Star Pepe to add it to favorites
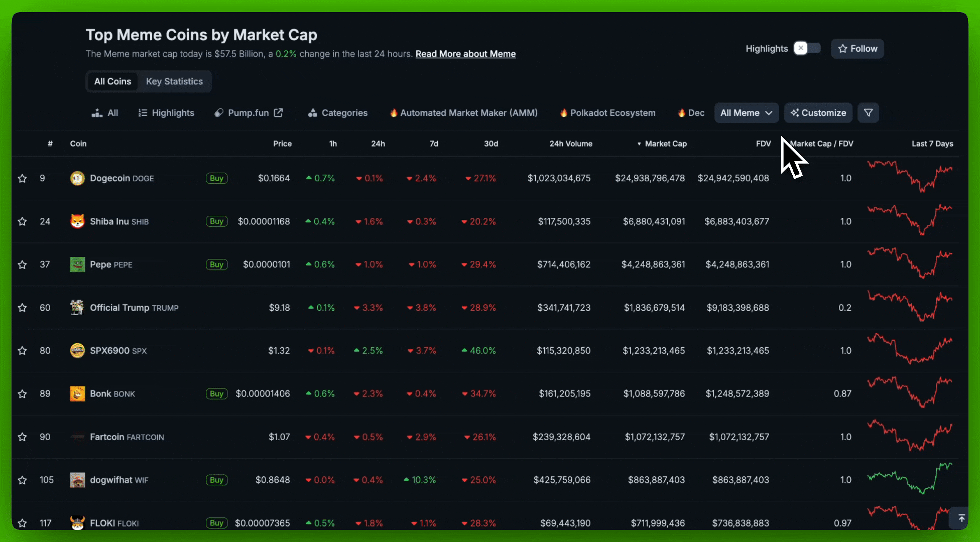Screen dimensions: 980x542 22,264
